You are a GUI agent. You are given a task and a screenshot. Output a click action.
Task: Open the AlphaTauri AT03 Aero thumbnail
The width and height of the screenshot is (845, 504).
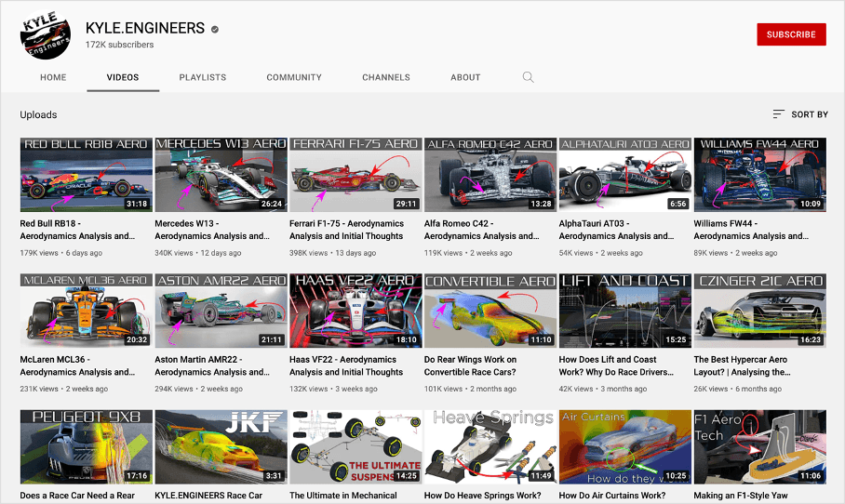tap(625, 175)
